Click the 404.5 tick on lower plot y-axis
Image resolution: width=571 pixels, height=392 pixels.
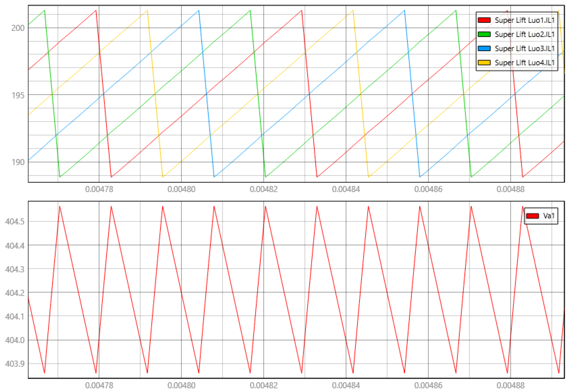click(x=15, y=222)
